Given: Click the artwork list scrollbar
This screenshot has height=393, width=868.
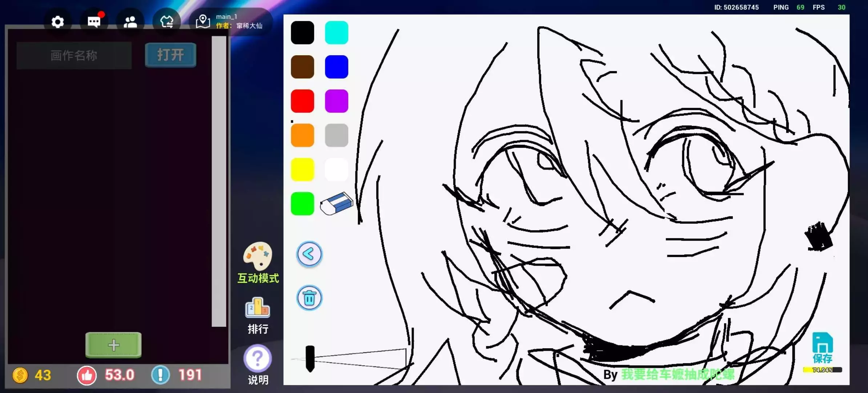Looking at the screenshot, I should click(x=219, y=181).
